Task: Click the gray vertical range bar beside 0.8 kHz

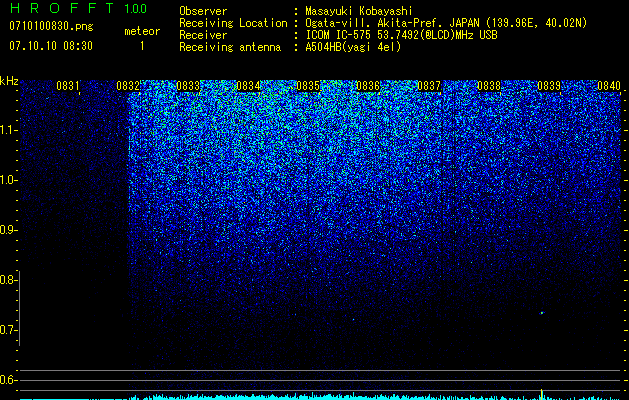Action: tap(20, 309)
